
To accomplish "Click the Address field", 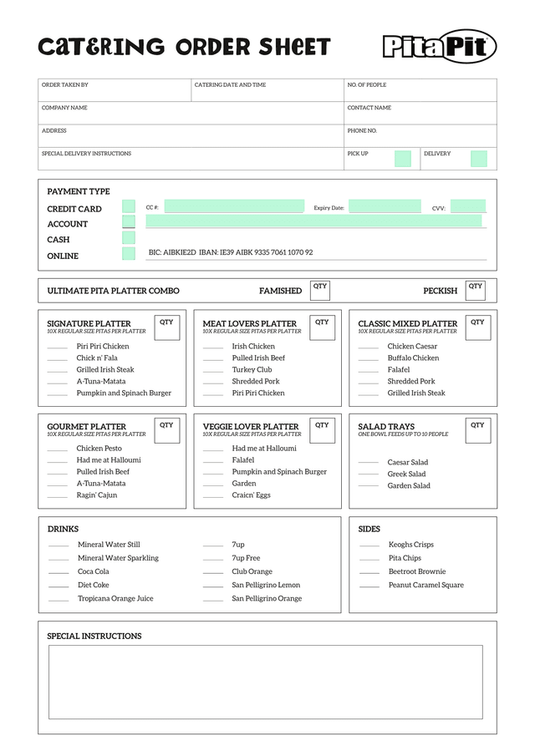I will click(191, 136).
